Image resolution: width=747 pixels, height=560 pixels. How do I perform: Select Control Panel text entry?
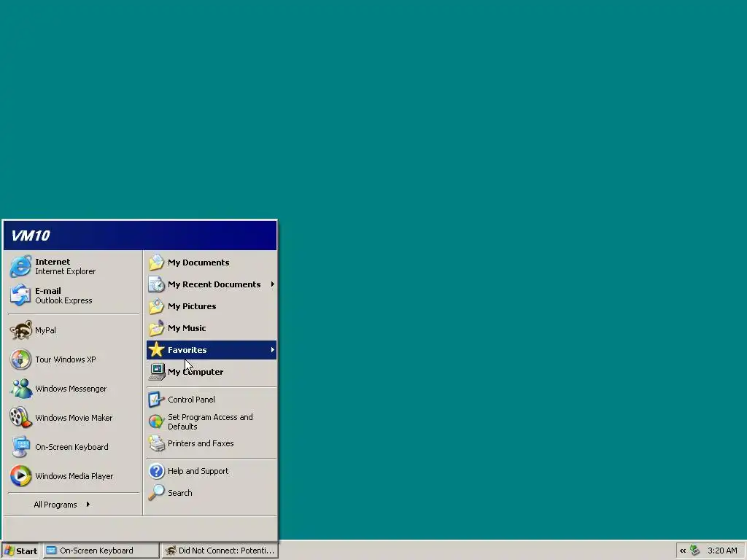click(x=191, y=400)
